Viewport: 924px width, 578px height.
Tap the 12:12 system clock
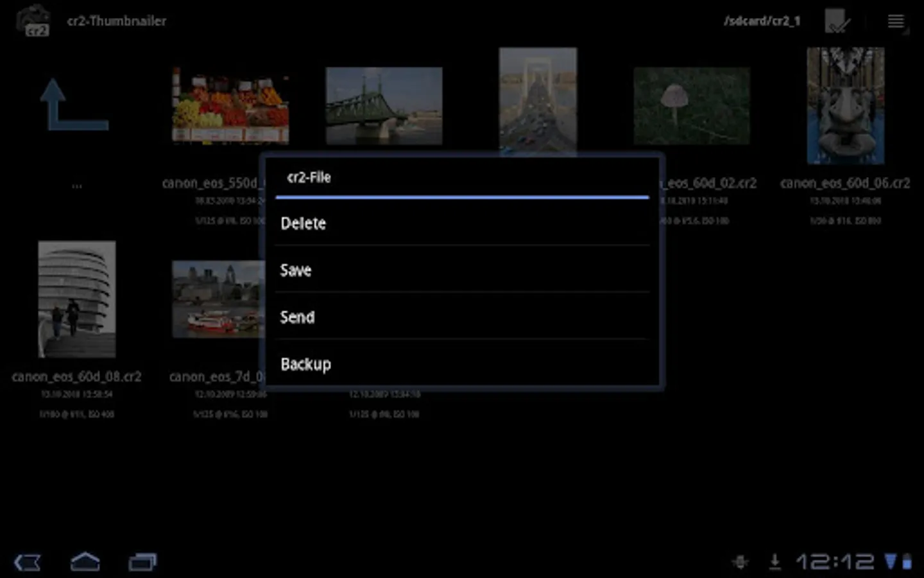[835, 562]
